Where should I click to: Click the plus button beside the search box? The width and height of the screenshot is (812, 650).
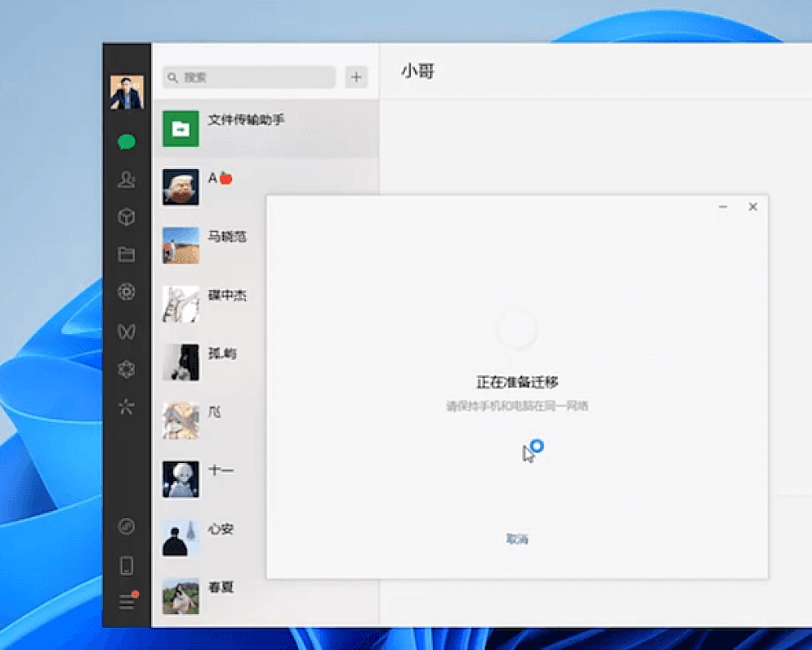click(x=356, y=77)
